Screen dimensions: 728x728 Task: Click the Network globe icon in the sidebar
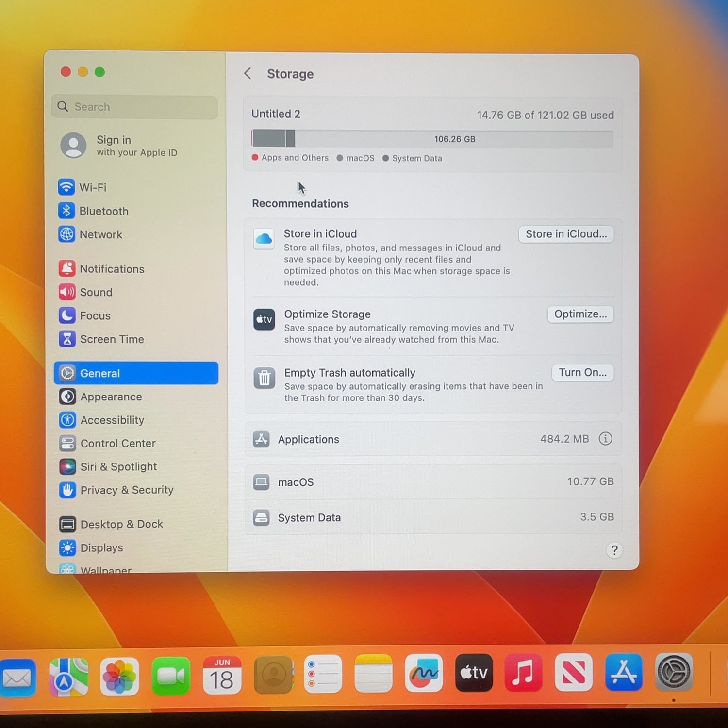click(x=66, y=234)
